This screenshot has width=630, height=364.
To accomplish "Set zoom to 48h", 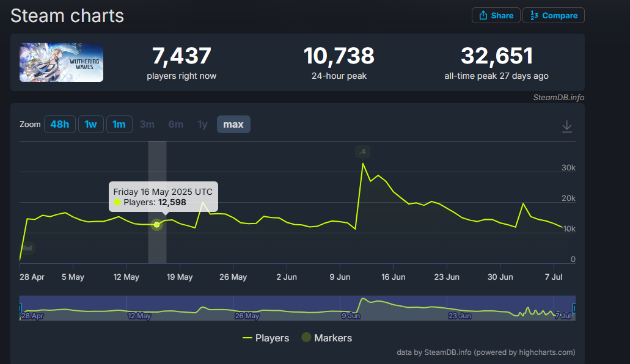I will tap(59, 124).
